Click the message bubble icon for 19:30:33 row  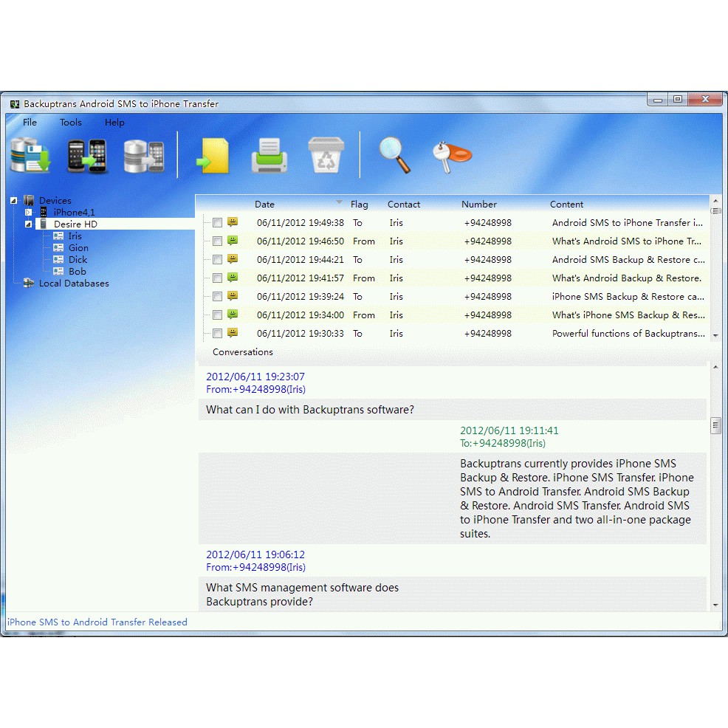point(233,333)
